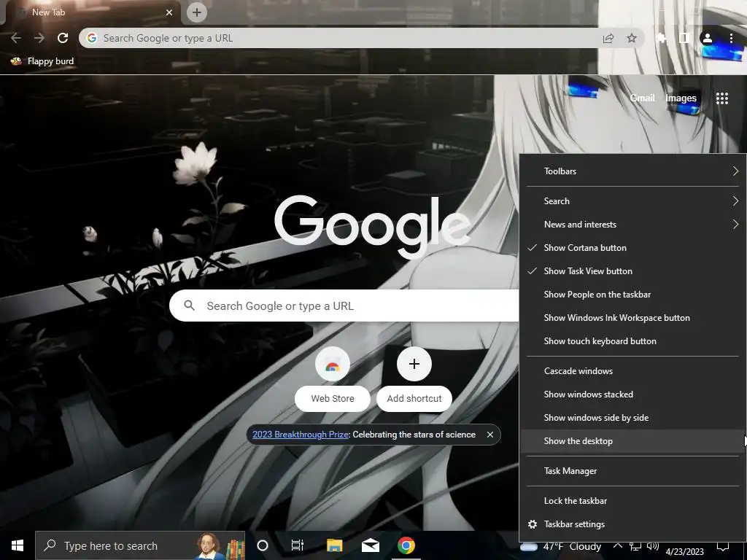The image size is (747, 560).
Task: Toggle Show People on the taskbar
Action: coord(632,295)
